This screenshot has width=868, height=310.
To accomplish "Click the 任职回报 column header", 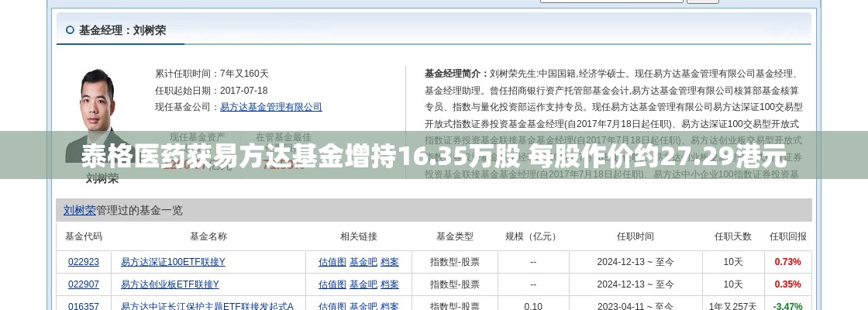I will (x=787, y=236).
